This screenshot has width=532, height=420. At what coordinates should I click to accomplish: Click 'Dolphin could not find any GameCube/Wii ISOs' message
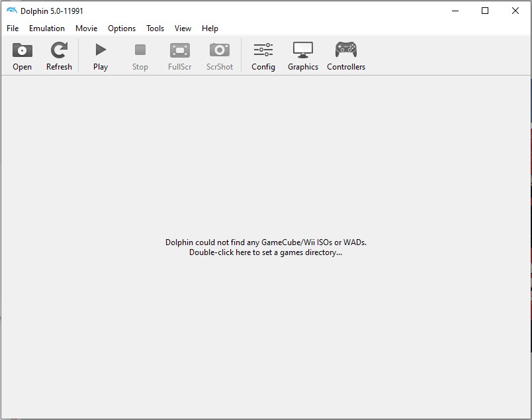(x=265, y=242)
